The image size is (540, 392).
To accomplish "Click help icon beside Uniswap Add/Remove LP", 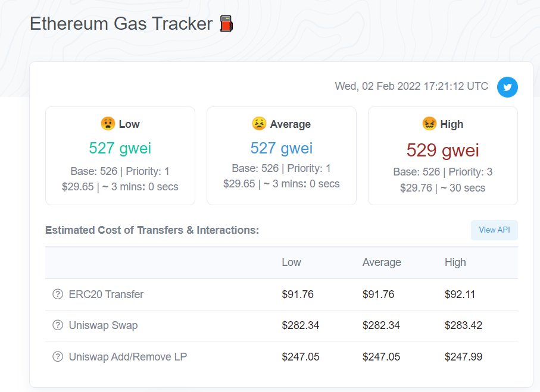I will [58, 356].
